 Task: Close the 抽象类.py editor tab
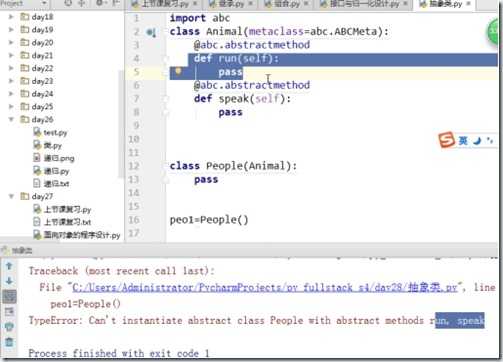[468, 4]
